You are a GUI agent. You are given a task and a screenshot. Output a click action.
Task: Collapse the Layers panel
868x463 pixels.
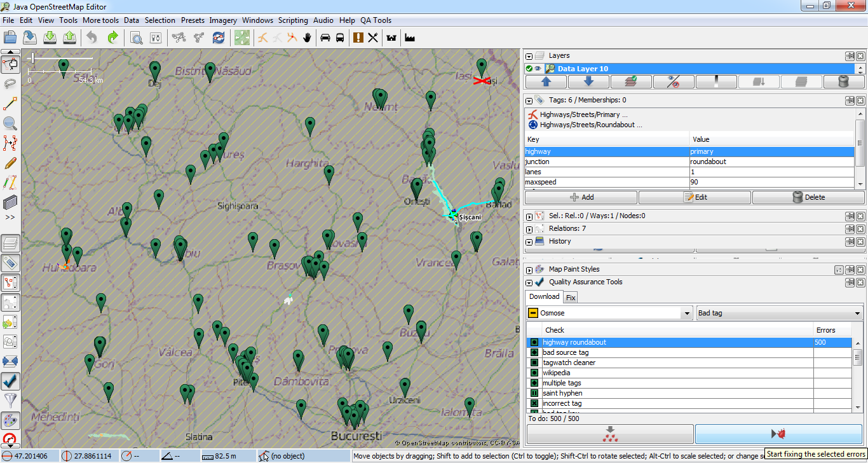(x=529, y=56)
